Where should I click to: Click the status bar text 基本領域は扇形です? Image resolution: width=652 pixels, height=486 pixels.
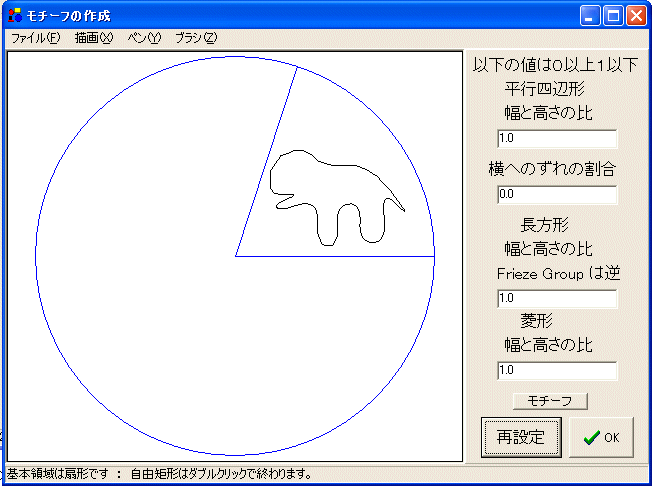[57, 474]
